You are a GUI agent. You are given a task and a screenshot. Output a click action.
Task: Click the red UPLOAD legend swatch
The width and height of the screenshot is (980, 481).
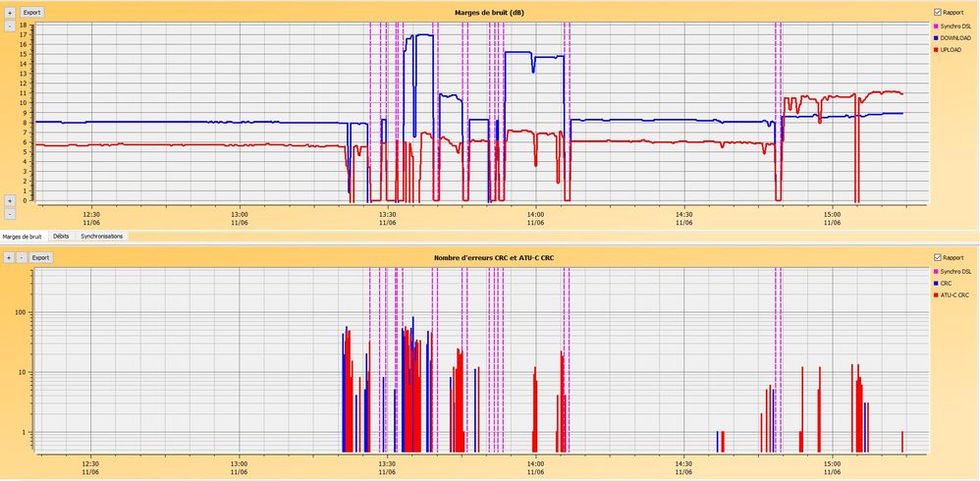tap(935, 49)
